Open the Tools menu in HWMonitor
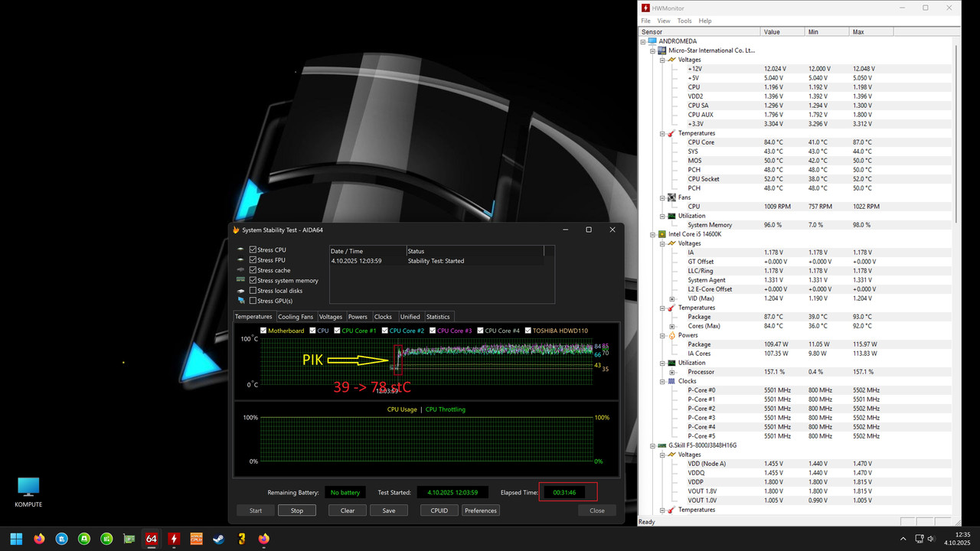The width and height of the screenshot is (980, 551). pos(684,21)
